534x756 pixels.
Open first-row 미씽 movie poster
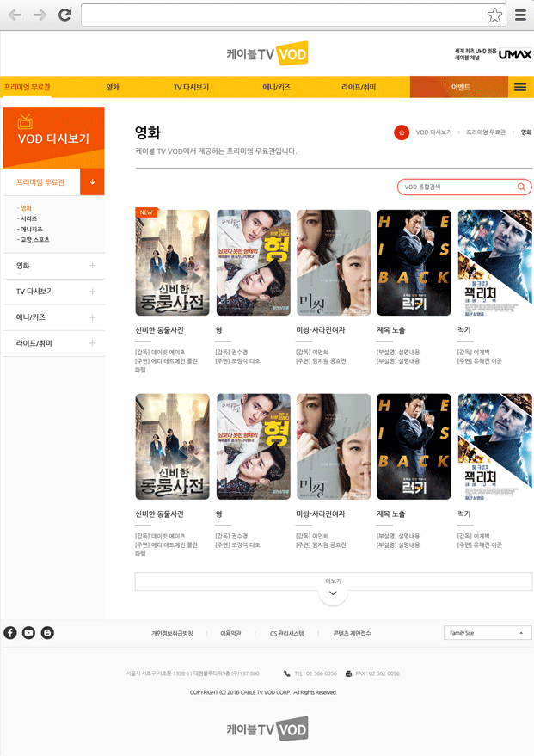point(334,263)
